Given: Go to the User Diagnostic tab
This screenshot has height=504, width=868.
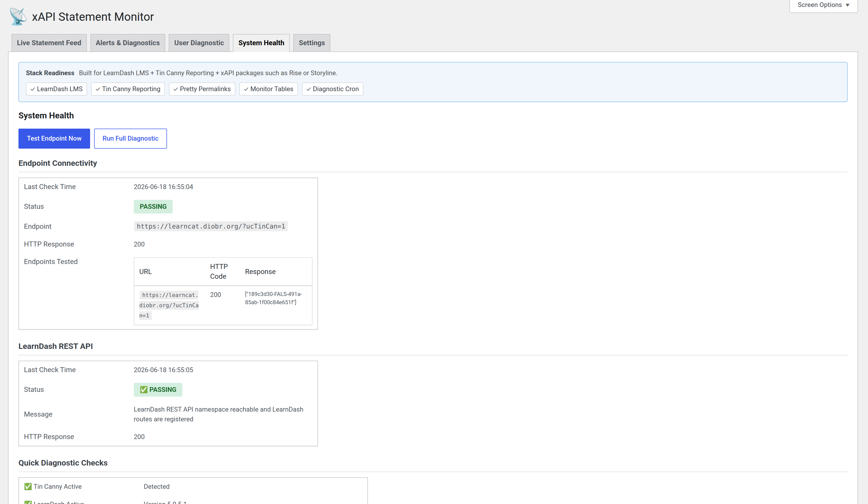Looking at the screenshot, I should tap(199, 43).
